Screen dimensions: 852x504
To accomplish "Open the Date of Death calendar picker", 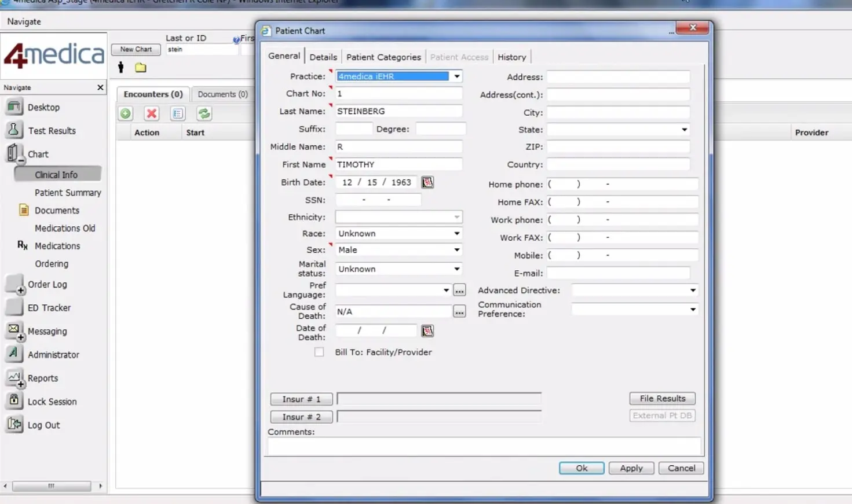I will 427,331.
